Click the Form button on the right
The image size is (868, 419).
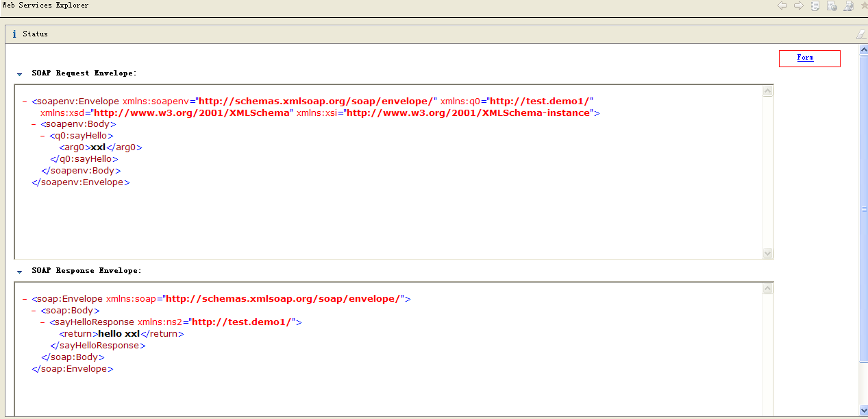point(809,58)
